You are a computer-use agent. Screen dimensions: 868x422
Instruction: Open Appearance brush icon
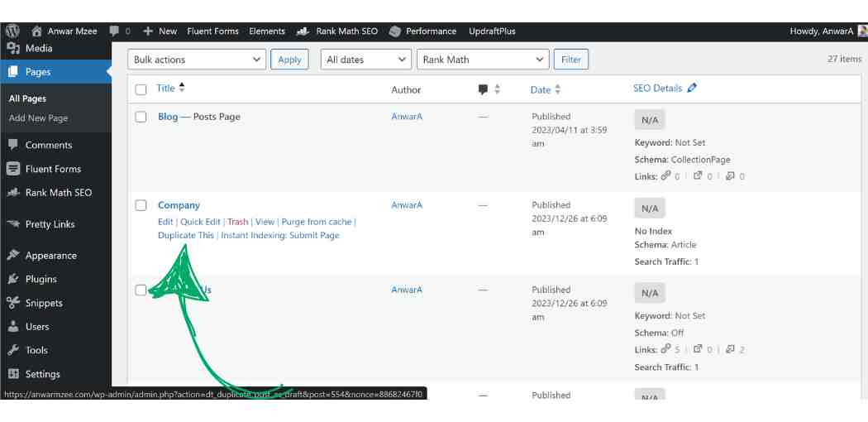pos(12,256)
